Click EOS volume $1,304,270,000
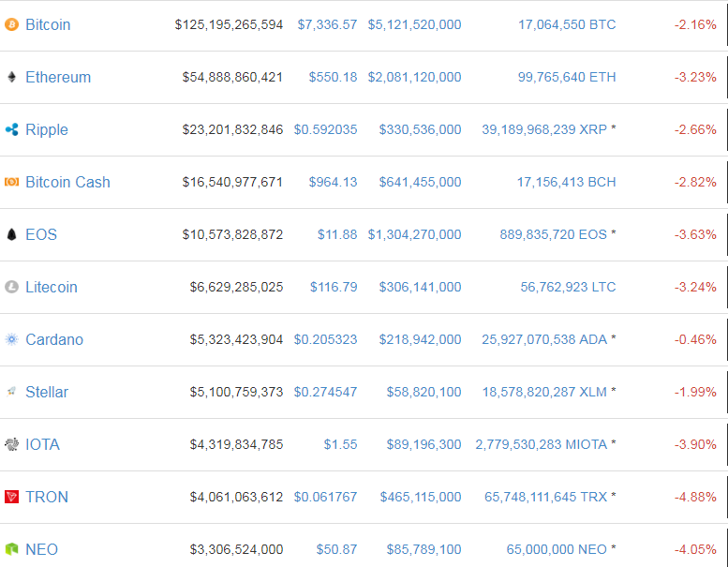This screenshot has height=567, width=728. [x=415, y=234]
